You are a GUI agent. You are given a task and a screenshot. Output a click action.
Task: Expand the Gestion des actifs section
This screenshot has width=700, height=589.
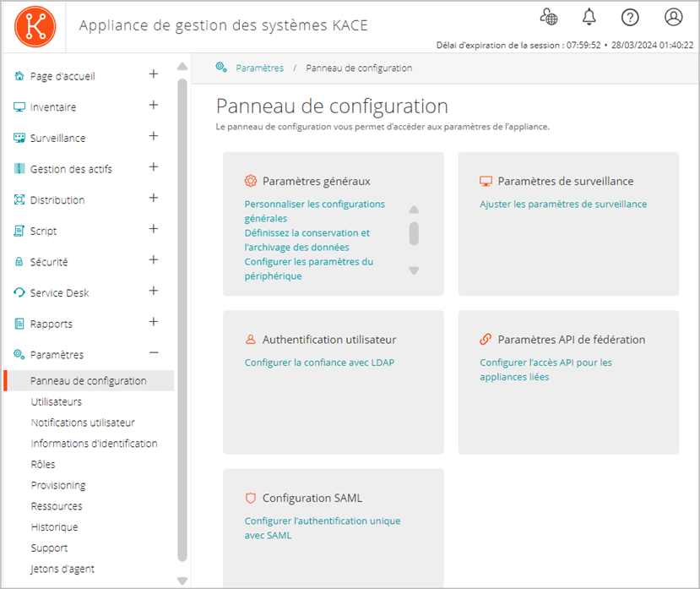click(154, 167)
